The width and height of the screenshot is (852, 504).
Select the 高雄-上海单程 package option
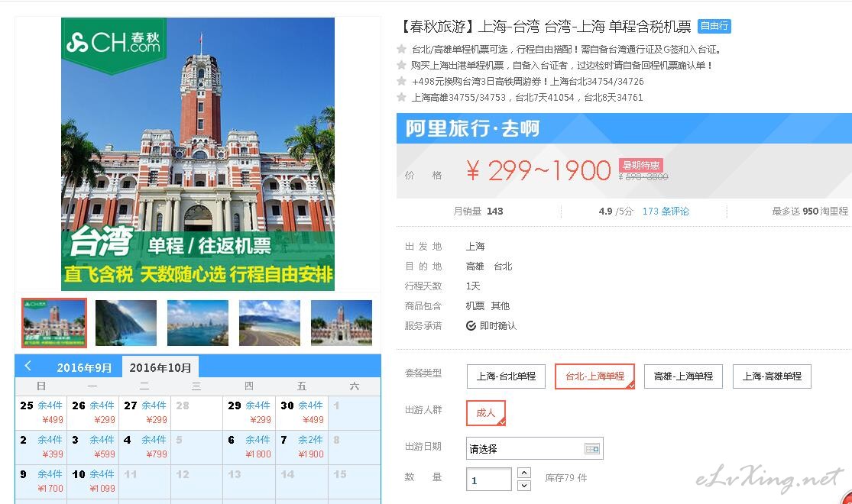[x=683, y=376]
